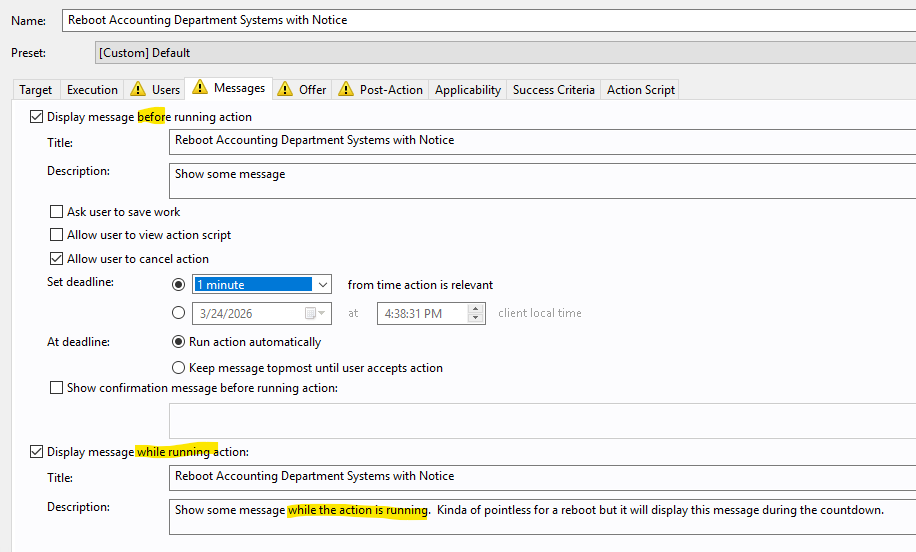Click calendar icon in date picker
The image size is (916, 552).
click(x=311, y=313)
